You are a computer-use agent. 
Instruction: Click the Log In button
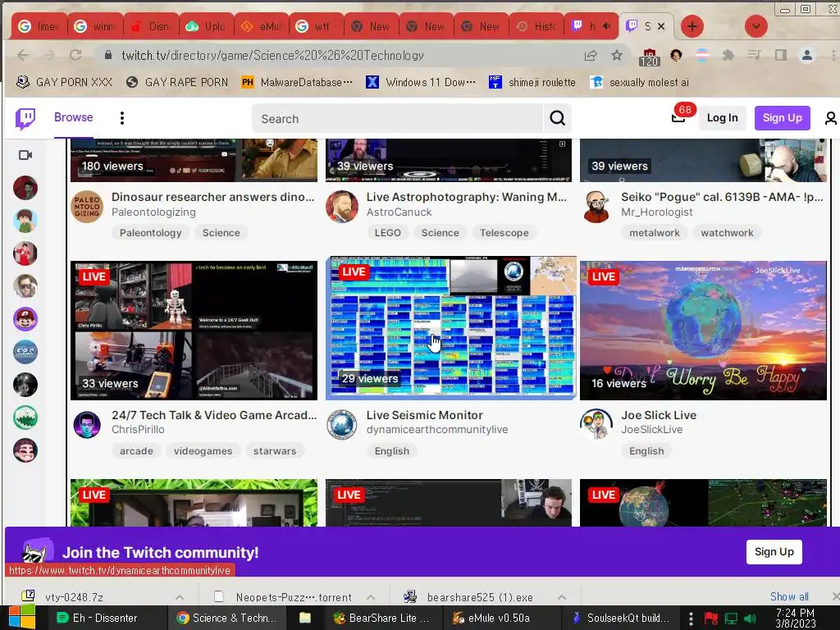(x=722, y=118)
